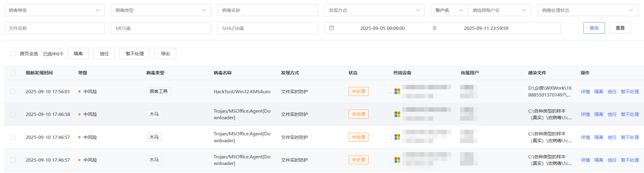Click Windows device icon in last row
Screen dimensions: 644x173
397,160
